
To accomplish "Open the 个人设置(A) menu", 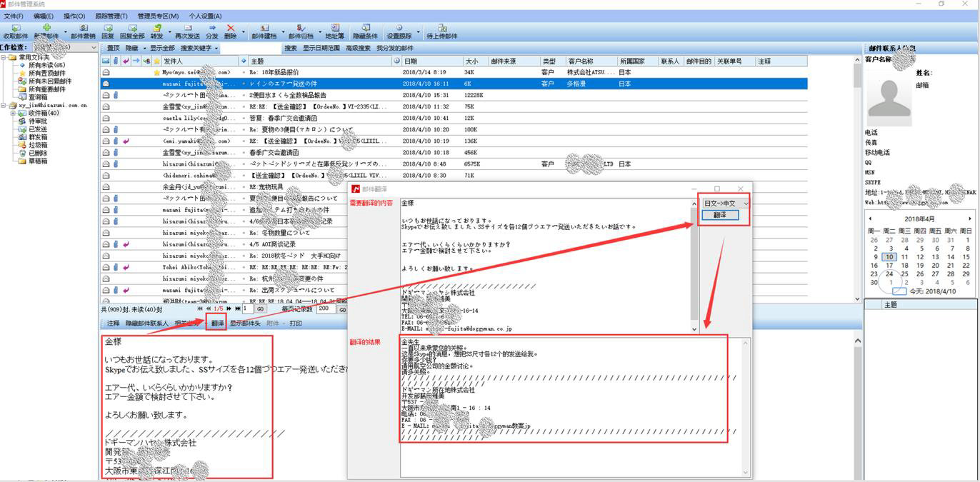I will (205, 16).
